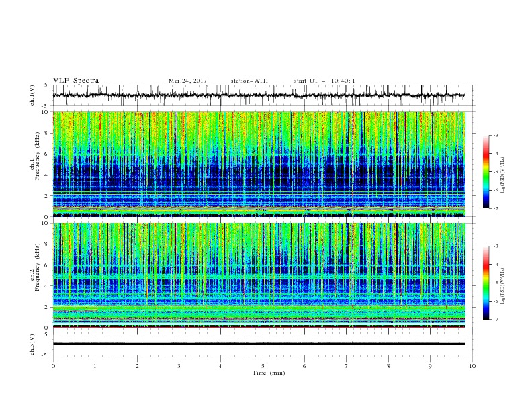The width and height of the screenshot is (532, 411).
Task: Click the "-3" tick on ch.2 colorbar
Action: pos(495,246)
